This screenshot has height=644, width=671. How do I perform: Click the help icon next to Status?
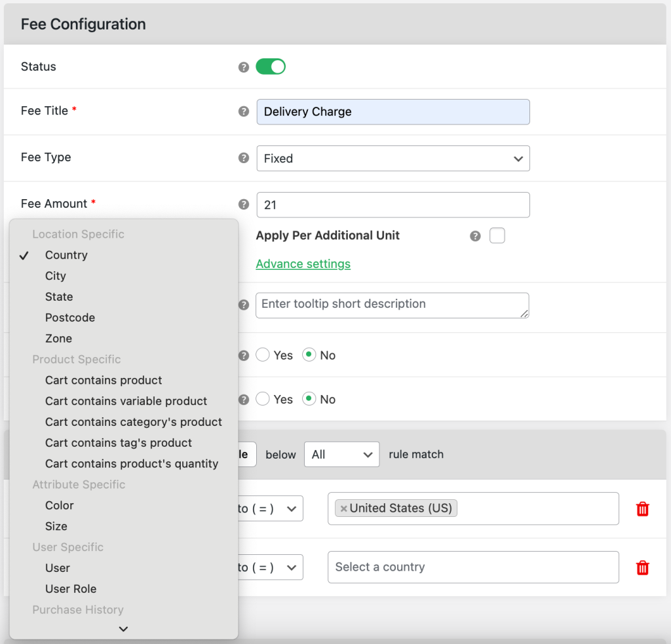pyautogui.click(x=244, y=67)
